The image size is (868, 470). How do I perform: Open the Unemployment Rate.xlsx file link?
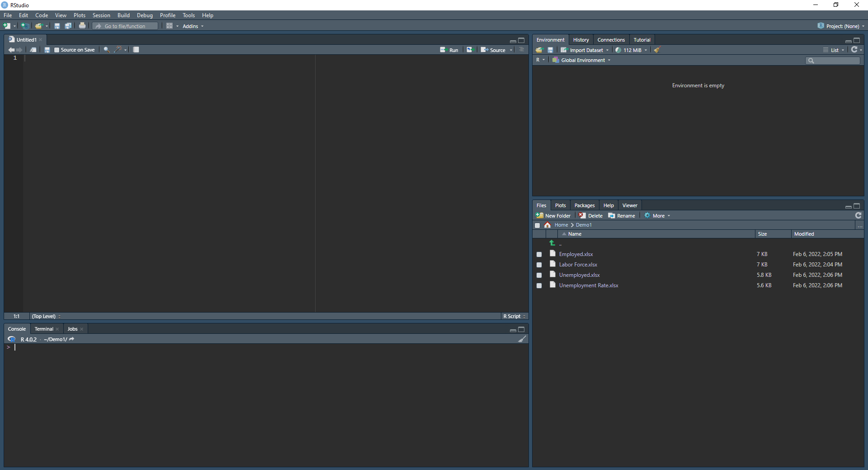click(589, 285)
